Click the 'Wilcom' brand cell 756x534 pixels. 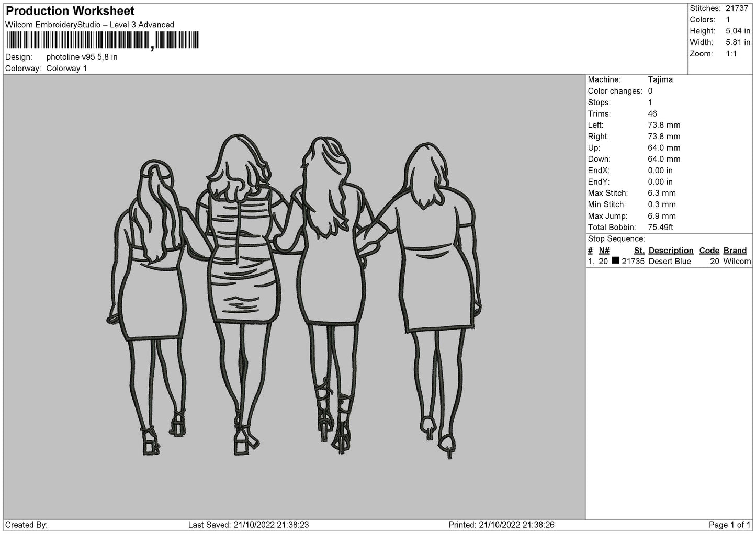tap(737, 262)
